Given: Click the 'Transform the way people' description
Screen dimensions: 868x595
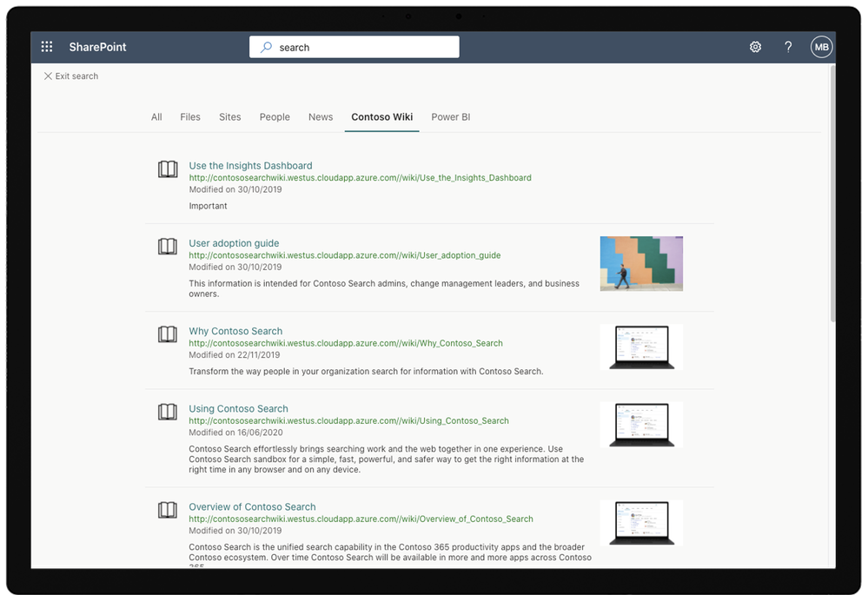Looking at the screenshot, I should pos(366,372).
